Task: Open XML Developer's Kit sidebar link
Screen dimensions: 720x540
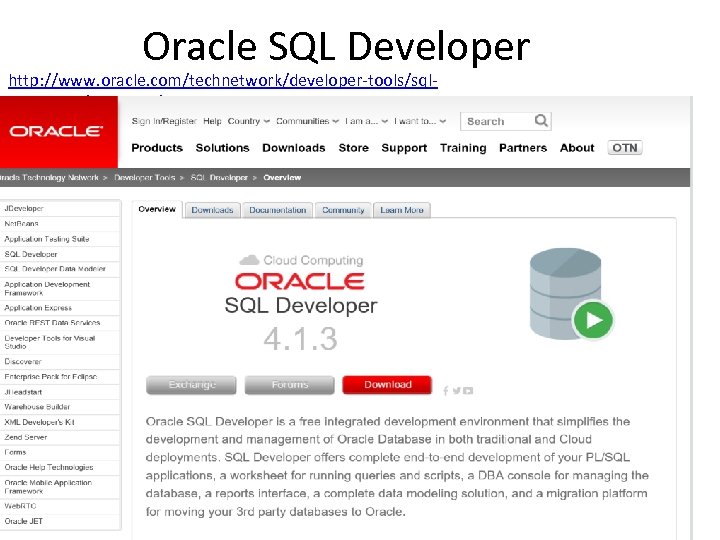Action: tap(60, 422)
